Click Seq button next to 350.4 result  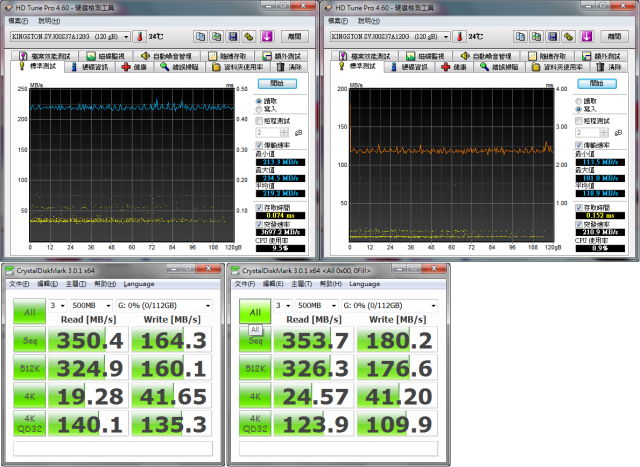[29, 340]
